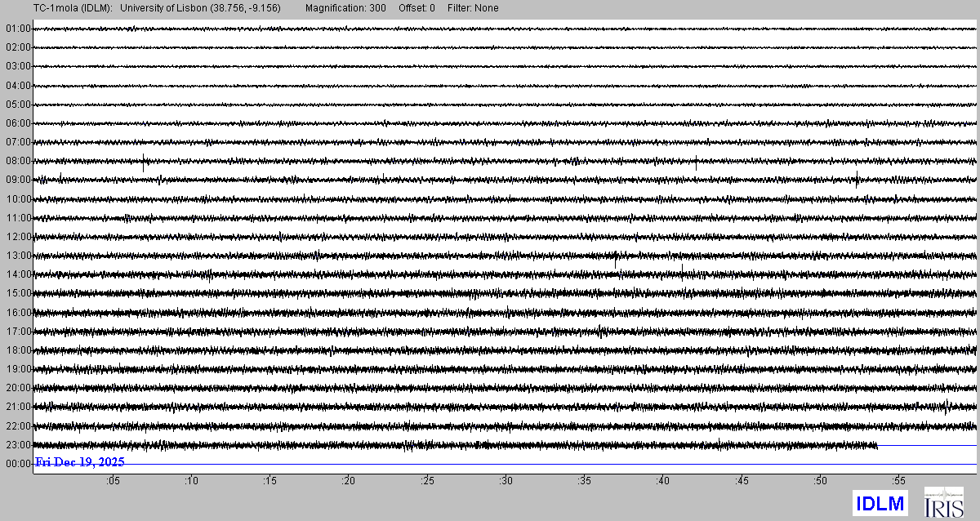Click the :45 minute axis marker
The image size is (980, 521).
point(742,481)
